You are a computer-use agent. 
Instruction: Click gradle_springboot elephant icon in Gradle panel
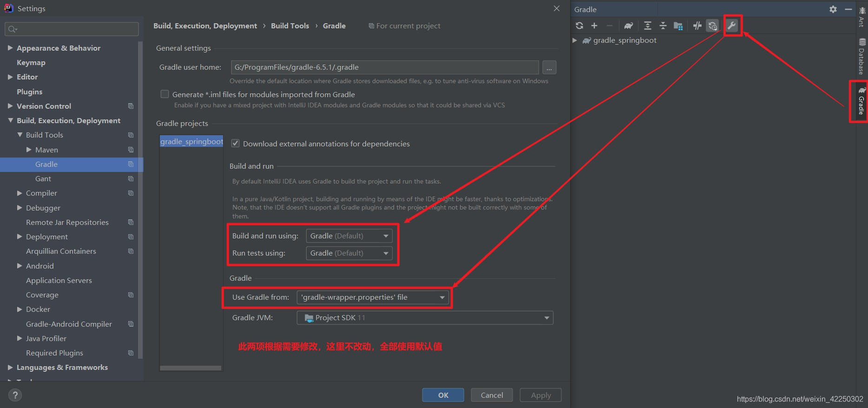(x=587, y=40)
